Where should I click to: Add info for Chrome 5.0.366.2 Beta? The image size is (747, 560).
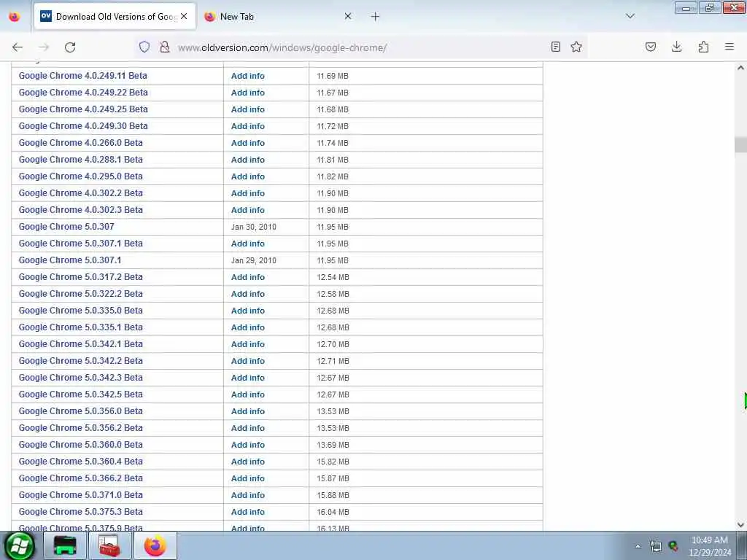248,478
